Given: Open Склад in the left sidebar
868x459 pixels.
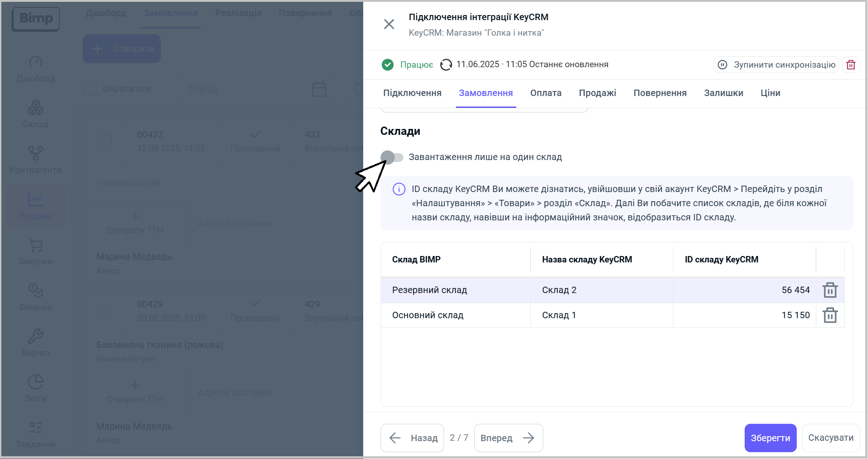Looking at the screenshot, I should tap(36, 114).
